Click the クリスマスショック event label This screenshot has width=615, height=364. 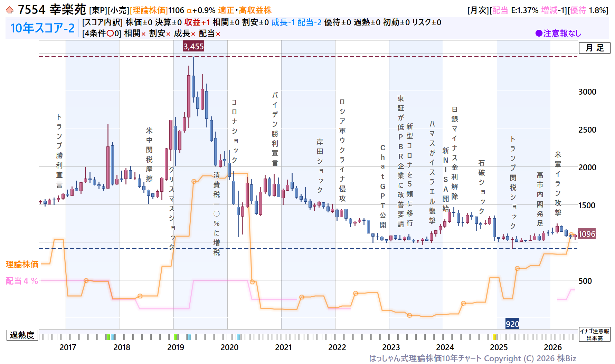[172, 208]
